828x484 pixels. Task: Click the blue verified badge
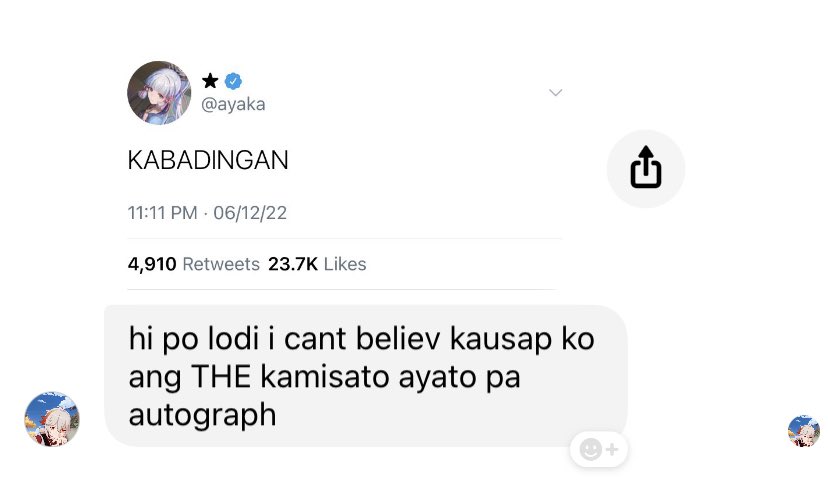point(233,81)
